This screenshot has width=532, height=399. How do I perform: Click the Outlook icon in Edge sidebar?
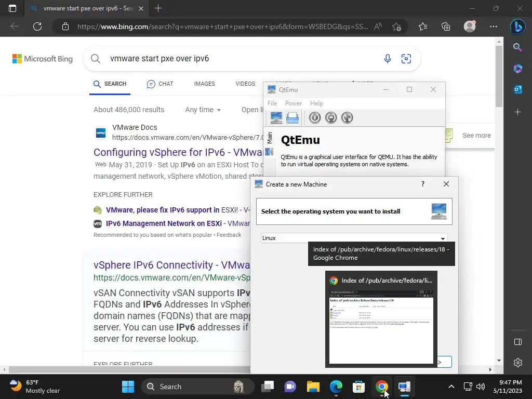coord(517,89)
